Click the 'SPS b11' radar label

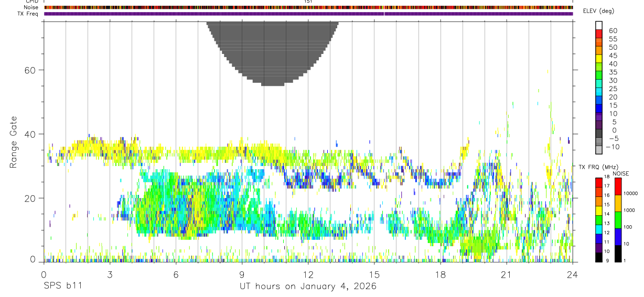click(x=62, y=287)
